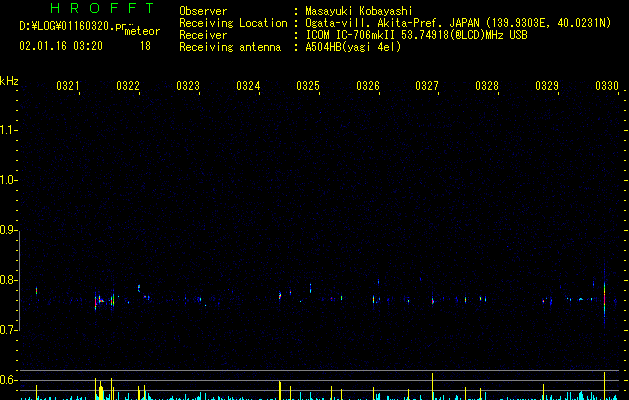Click the 0321 time marker
This screenshot has width=629, height=400.
coord(67,85)
